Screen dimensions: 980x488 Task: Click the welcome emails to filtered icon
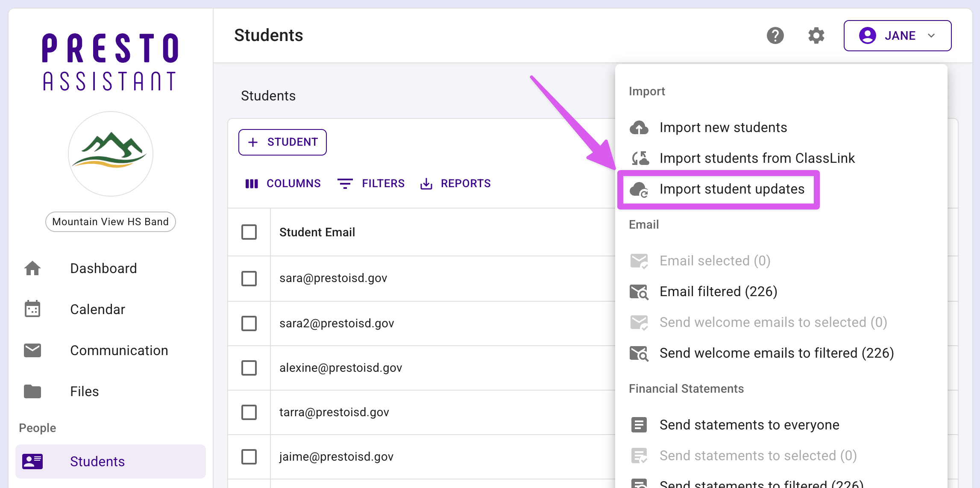(x=639, y=353)
